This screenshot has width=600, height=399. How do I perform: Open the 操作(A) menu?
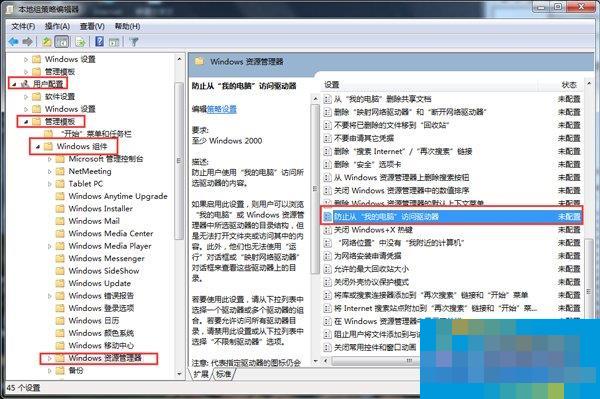coord(57,26)
